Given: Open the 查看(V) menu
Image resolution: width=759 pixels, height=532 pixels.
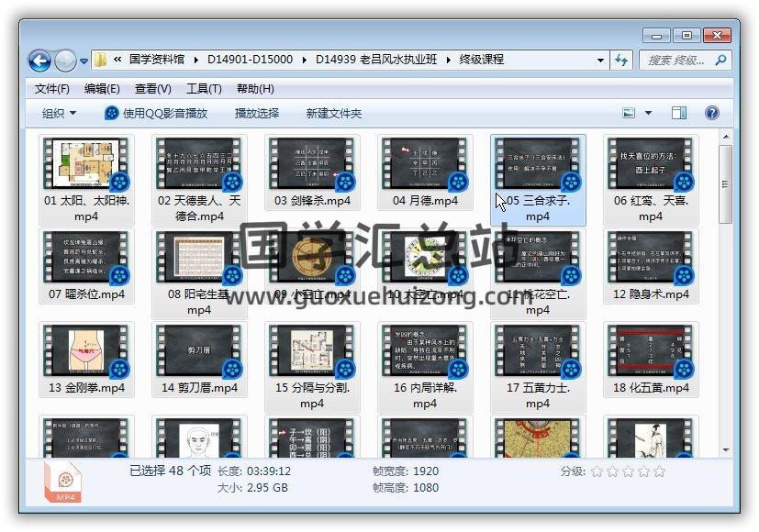Looking at the screenshot, I should click(x=152, y=89).
